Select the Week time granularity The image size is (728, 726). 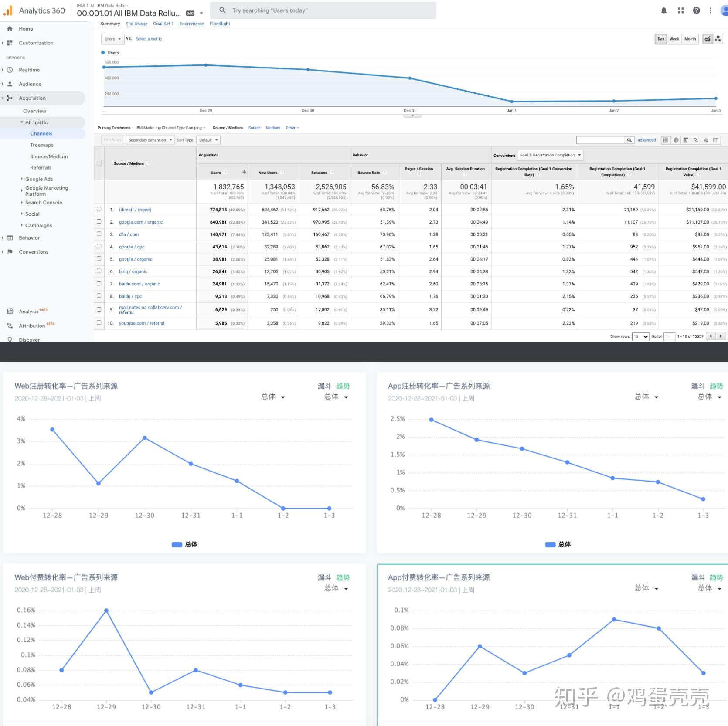pos(674,39)
